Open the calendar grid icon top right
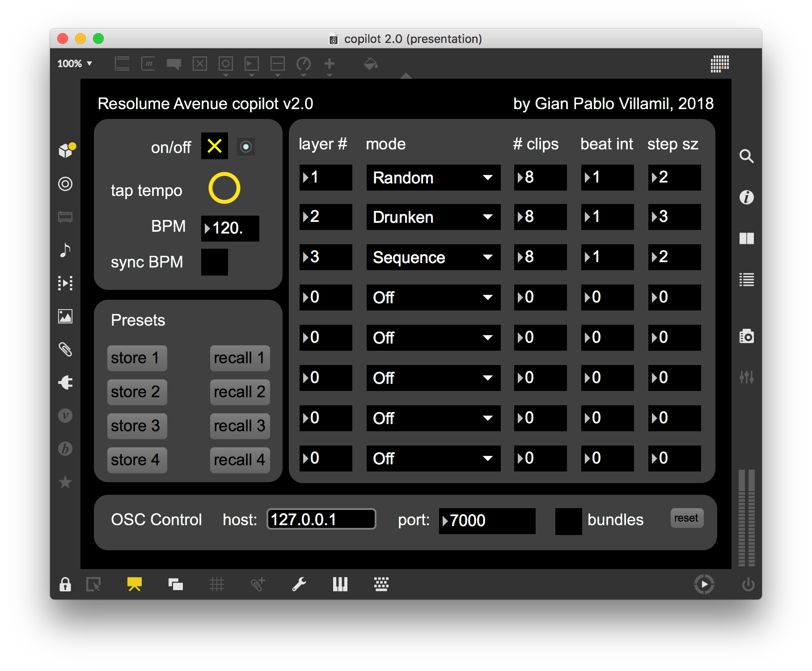Screen dimensions: 812x671 [719, 64]
